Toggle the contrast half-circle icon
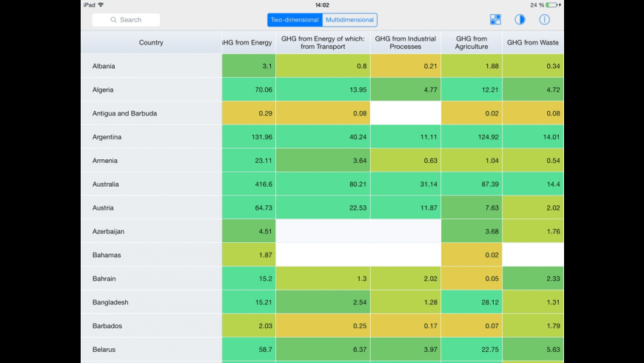 pos(520,19)
